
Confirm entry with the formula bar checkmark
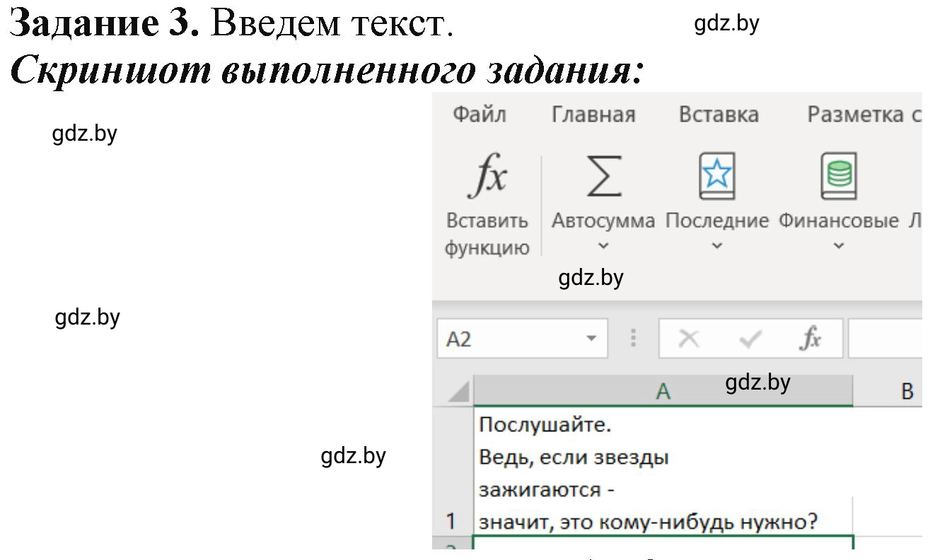point(750,340)
